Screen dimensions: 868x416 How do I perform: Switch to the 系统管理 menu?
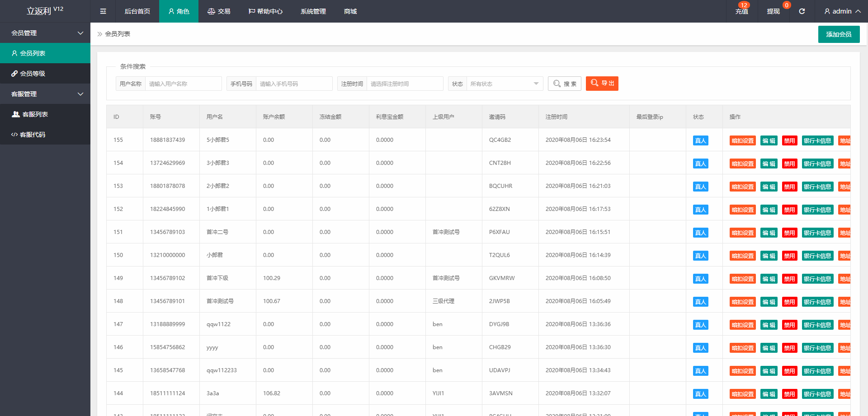[x=312, y=11]
